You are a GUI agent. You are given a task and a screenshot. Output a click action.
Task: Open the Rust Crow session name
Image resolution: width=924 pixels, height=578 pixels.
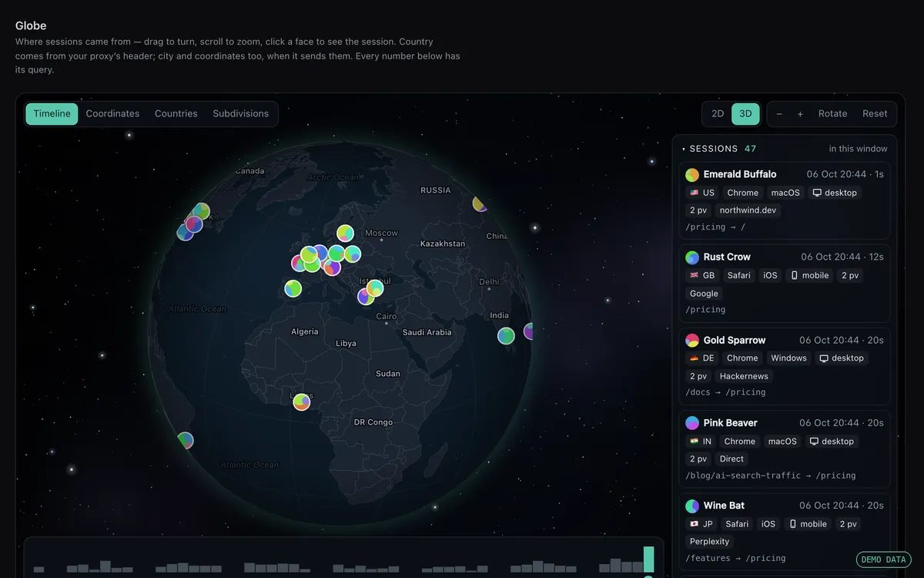pyautogui.click(x=727, y=257)
